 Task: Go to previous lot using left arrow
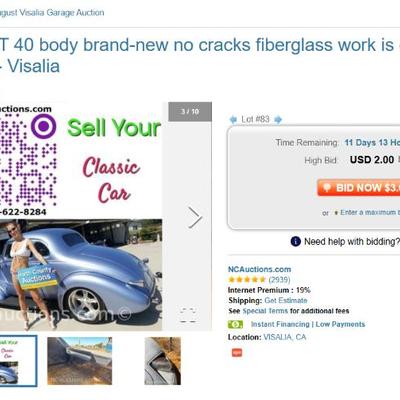[233, 120]
